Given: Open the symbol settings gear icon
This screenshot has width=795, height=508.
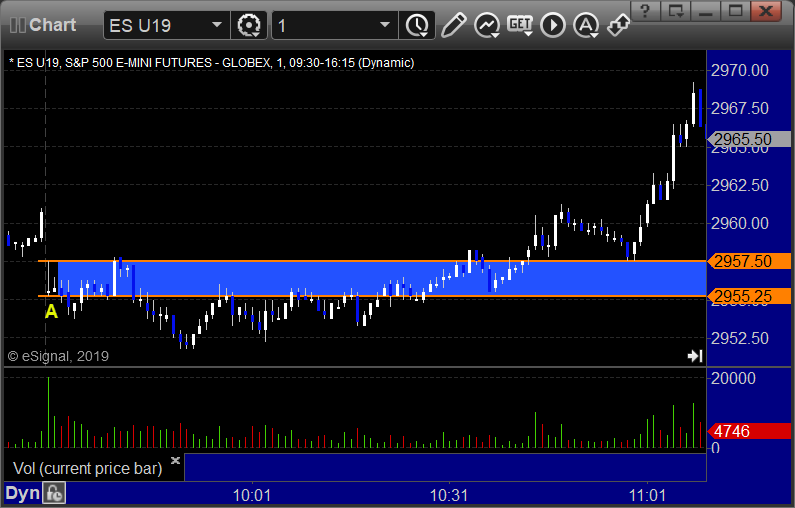Looking at the screenshot, I should pos(249,25).
